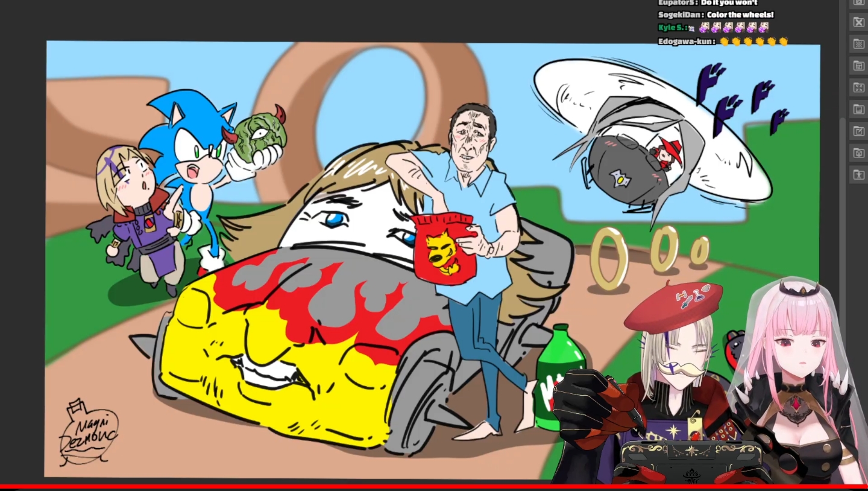Image resolution: width=868 pixels, height=491 pixels.
Task: Click chat message "Do it you won't"
Action: 729,3
